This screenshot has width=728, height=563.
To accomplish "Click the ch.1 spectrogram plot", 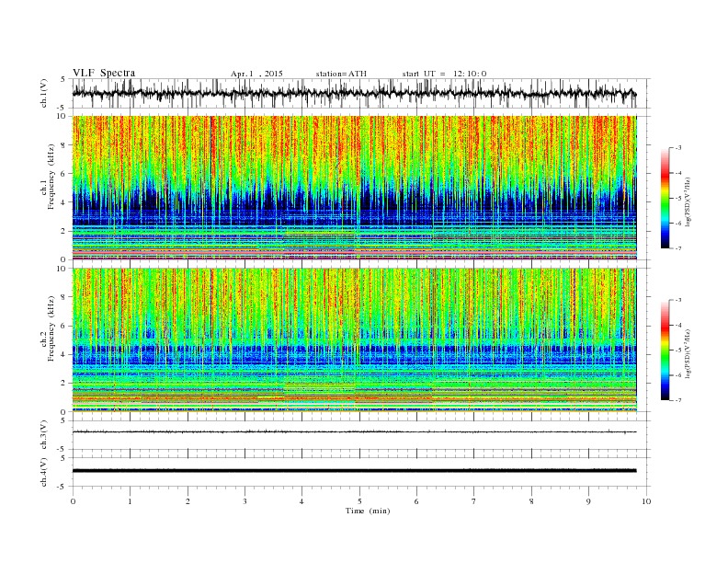I will 355,188.
